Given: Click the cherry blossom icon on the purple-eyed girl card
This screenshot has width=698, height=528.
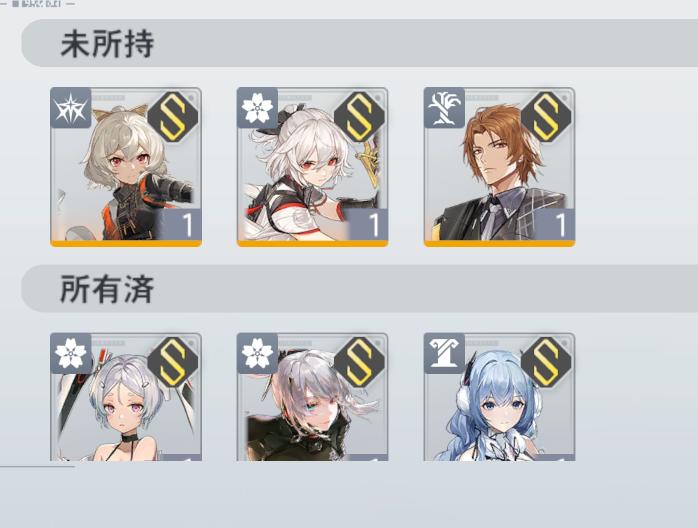Looking at the screenshot, I should tap(71, 353).
